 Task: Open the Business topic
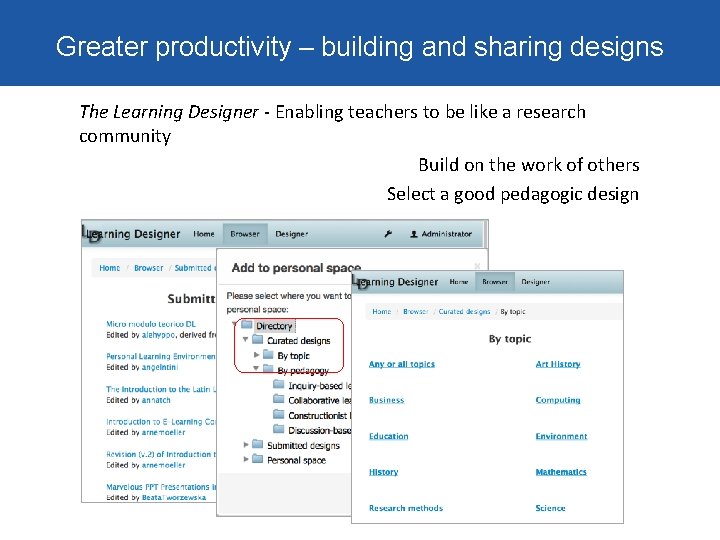click(387, 400)
